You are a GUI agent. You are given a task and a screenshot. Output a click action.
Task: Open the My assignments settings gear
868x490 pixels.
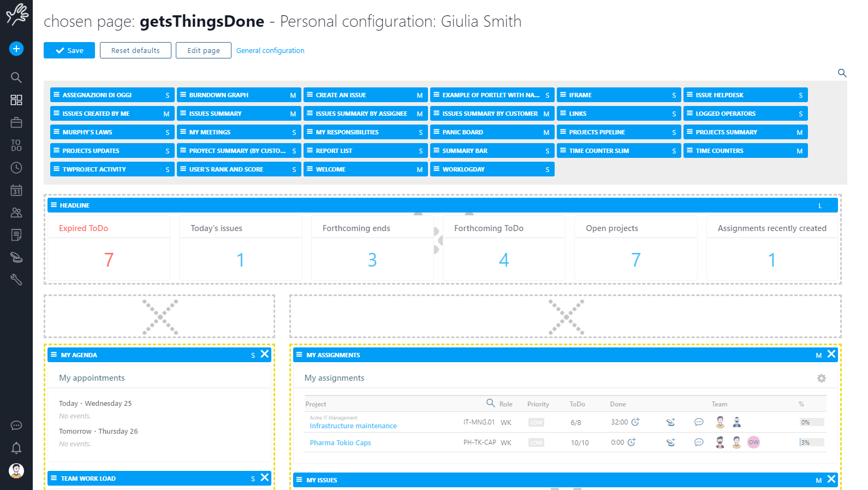[821, 378]
